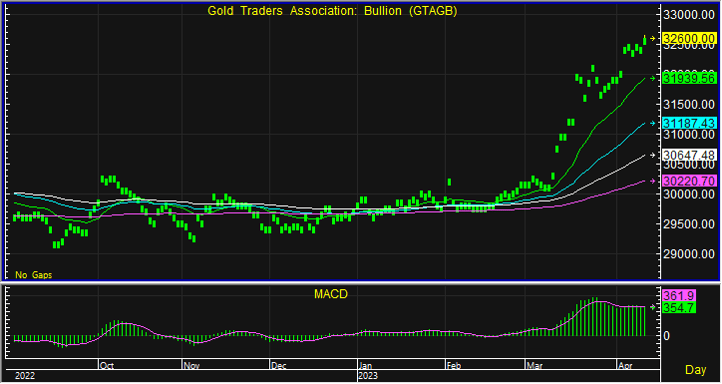Click the Mar marker on the time axis
This screenshot has height=384, width=722.
pyautogui.click(x=534, y=366)
